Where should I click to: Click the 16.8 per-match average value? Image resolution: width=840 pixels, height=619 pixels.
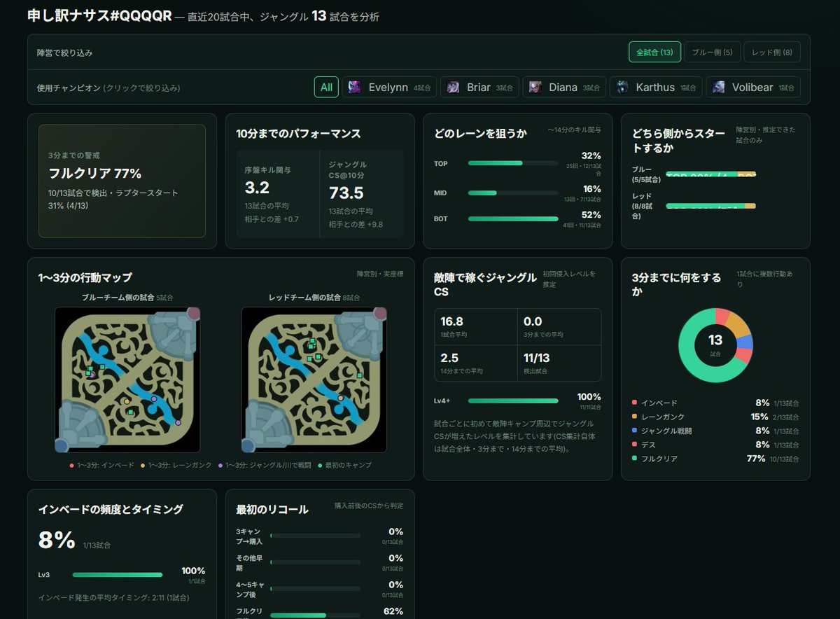(452, 321)
